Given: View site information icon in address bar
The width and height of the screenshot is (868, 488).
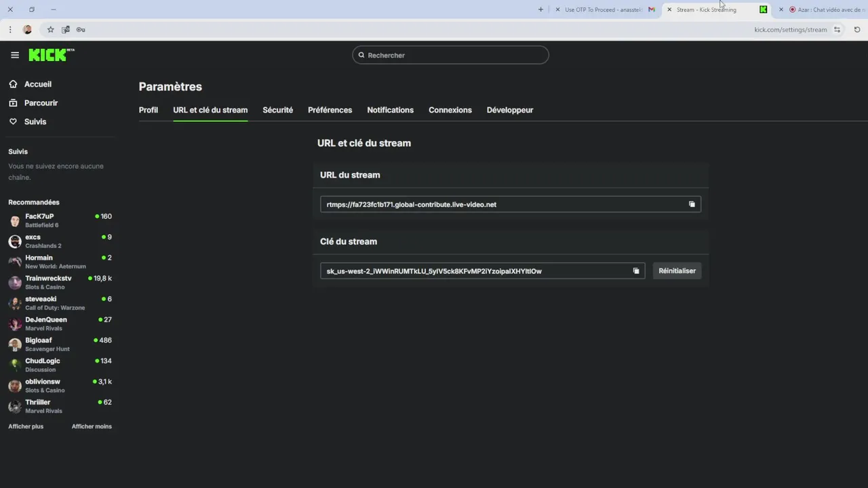Looking at the screenshot, I should pyautogui.click(x=837, y=29).
